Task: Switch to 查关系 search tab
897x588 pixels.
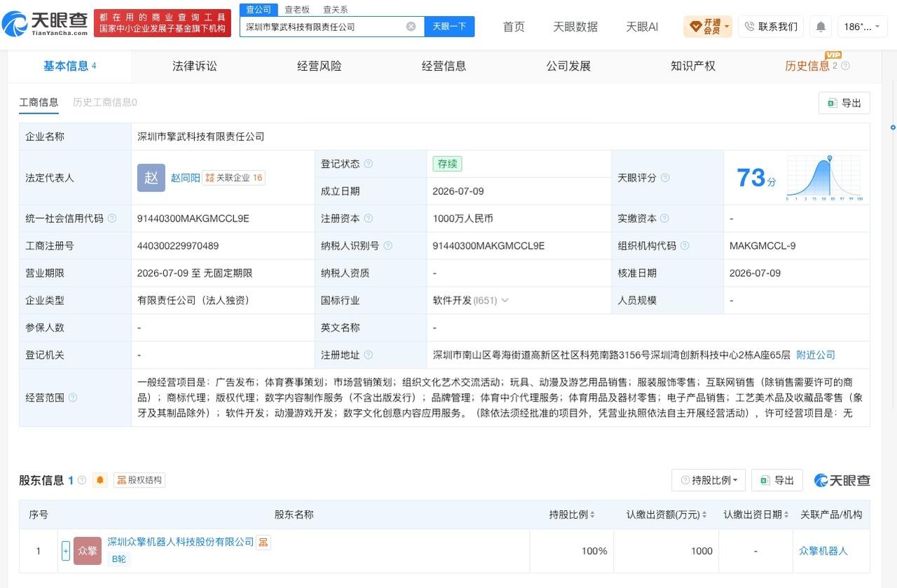Action: pyautogui.click(x=335, y=10)
